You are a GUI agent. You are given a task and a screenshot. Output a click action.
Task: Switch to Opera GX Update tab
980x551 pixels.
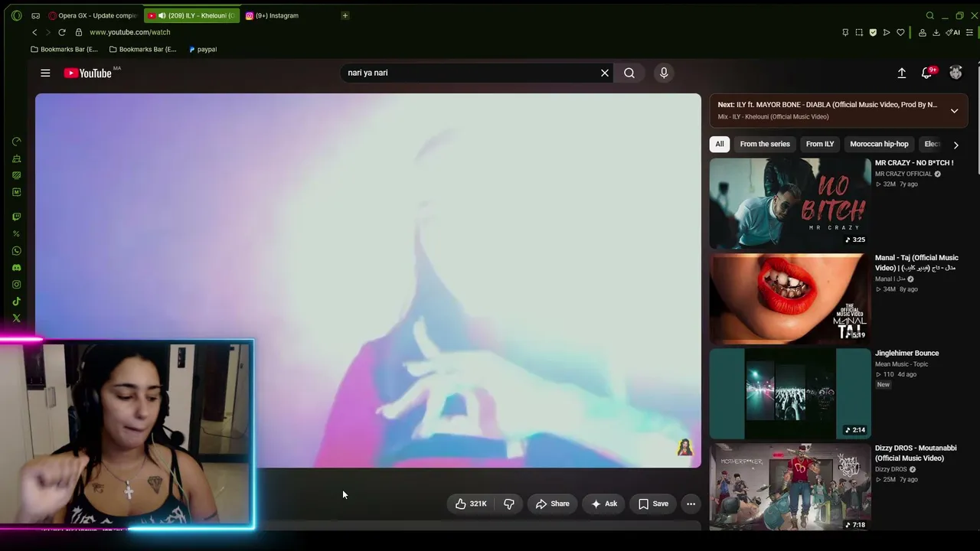93,15
